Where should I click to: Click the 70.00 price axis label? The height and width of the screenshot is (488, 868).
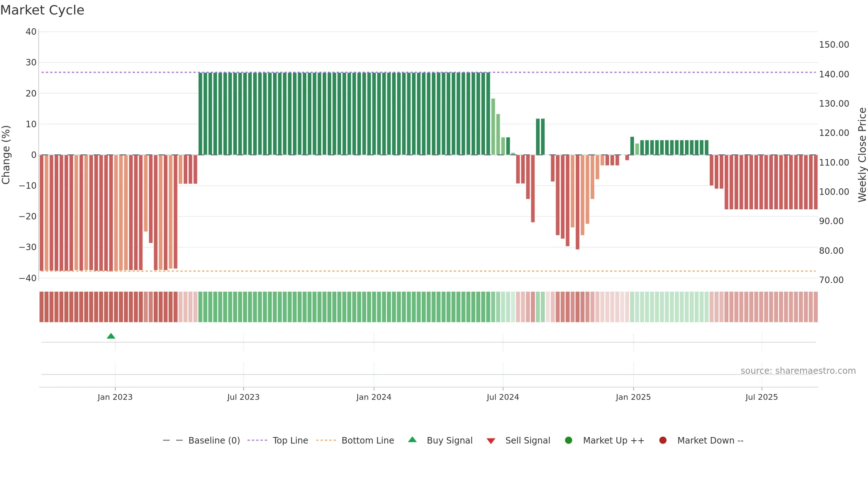[831, 280]
